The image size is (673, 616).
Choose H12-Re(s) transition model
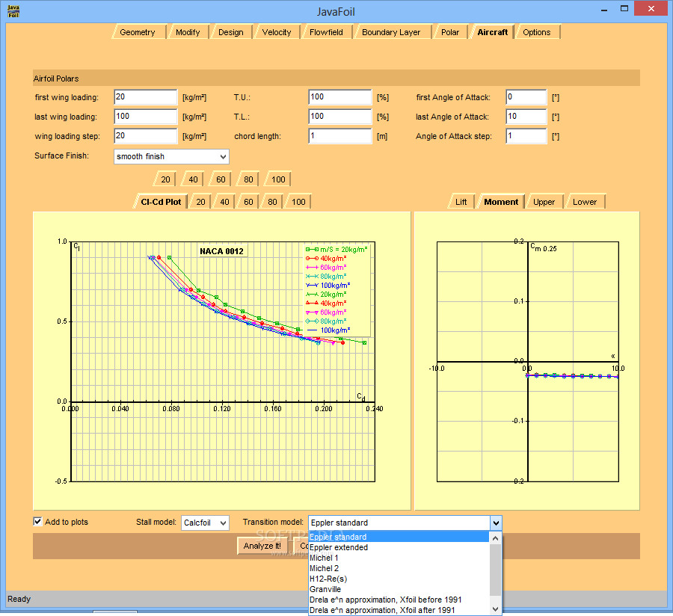tap(399, 579)
